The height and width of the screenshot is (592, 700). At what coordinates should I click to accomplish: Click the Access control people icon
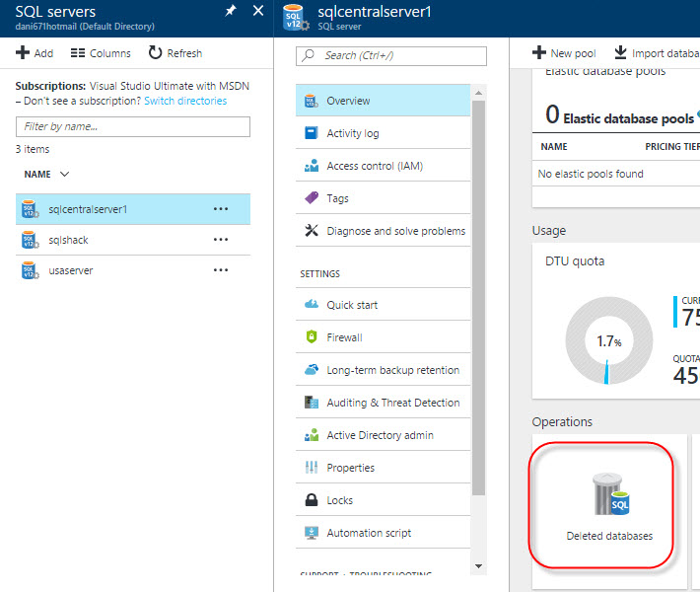pyautogui.click(x=312, y=166)
